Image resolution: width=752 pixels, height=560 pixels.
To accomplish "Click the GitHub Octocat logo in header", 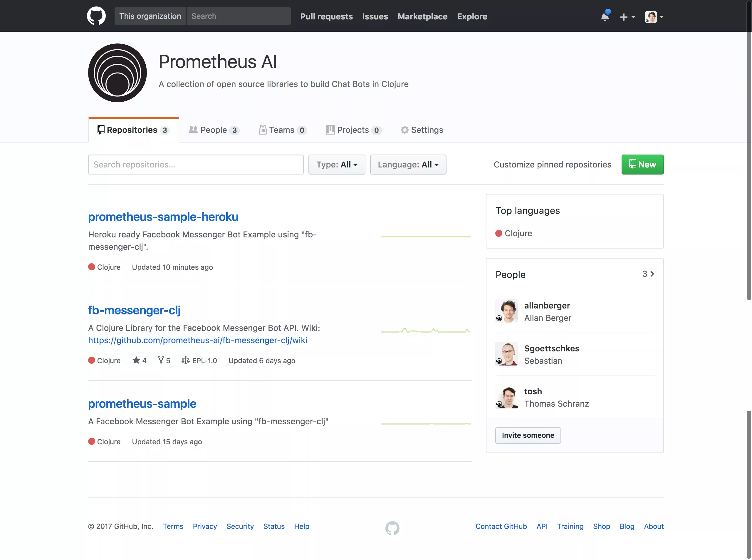I will 96,16.
